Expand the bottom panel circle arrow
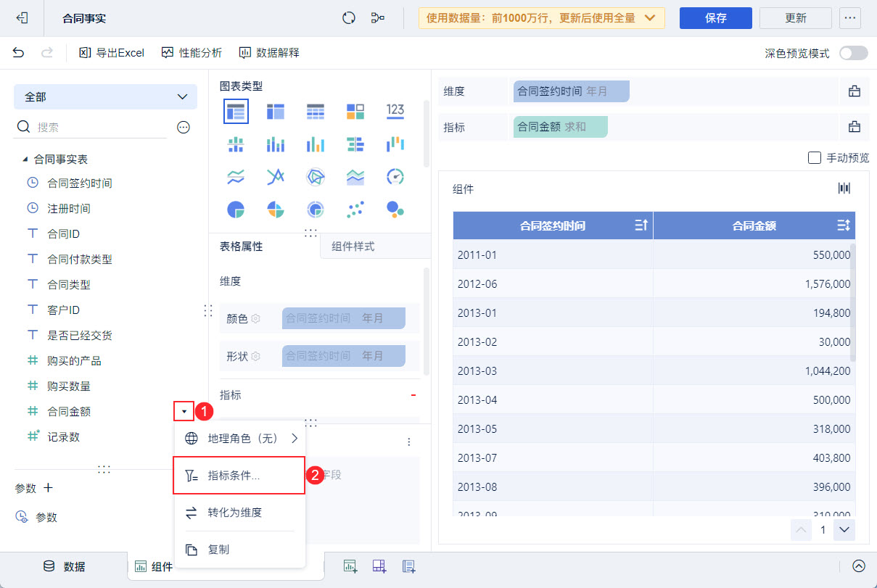Image resolution: width=877 pixels, height=588 pixels. click(x=859, y=566)
